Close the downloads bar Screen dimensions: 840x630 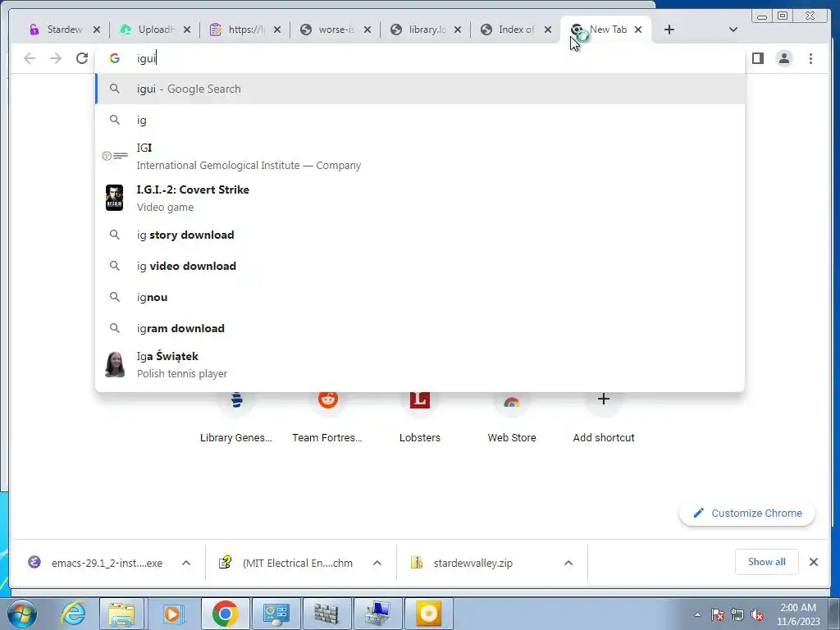click(814, 562)
